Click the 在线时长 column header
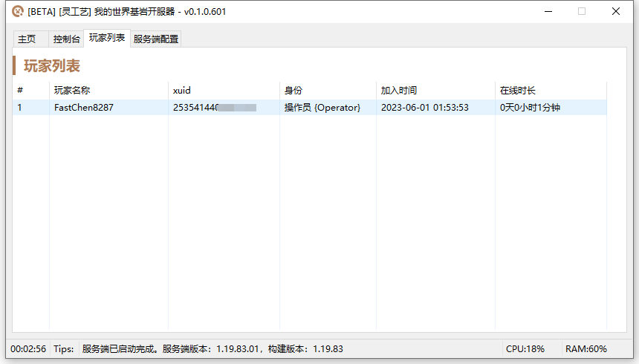Screen dimensions: 639x364 [x=518, y=91]
